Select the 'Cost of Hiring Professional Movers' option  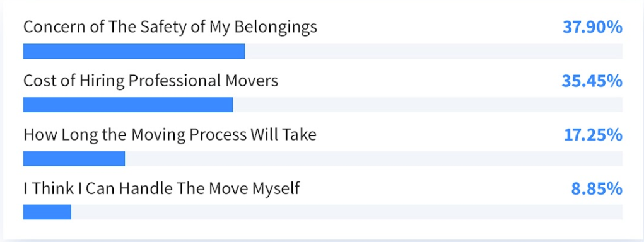click(151, 81)
